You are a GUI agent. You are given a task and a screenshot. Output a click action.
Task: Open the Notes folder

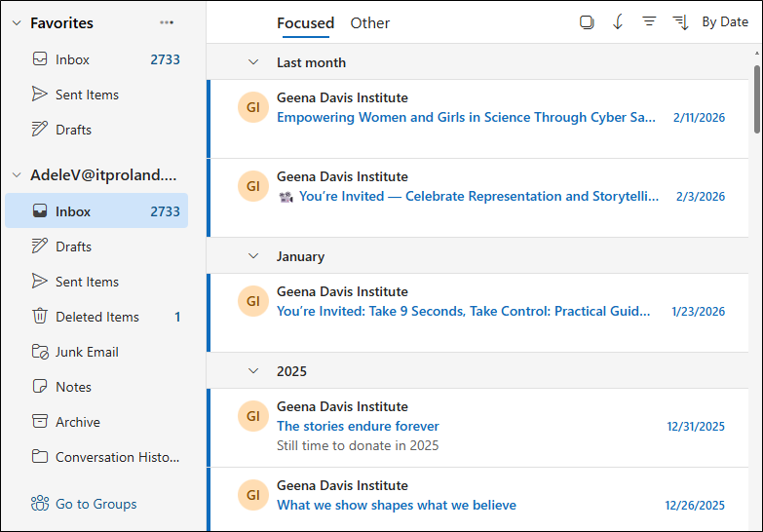73,387
